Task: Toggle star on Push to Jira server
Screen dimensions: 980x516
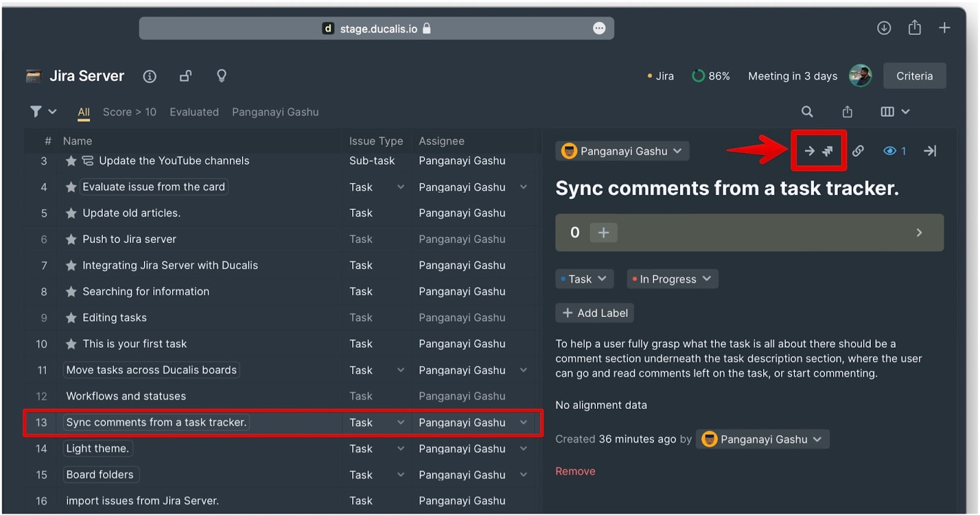Action: (x=71, y=239)
